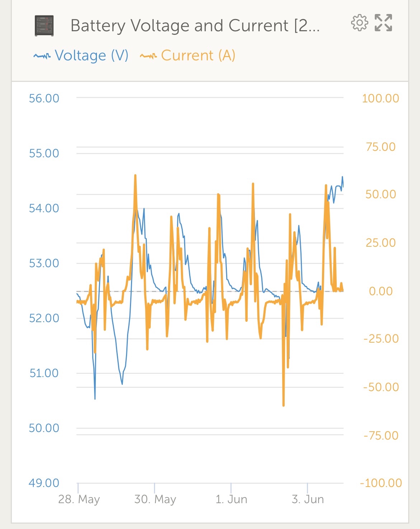This screenshot has height=529, width=420.
Task: Click the 56.00 voltage axis label
Action: click(x=44, y=98)
